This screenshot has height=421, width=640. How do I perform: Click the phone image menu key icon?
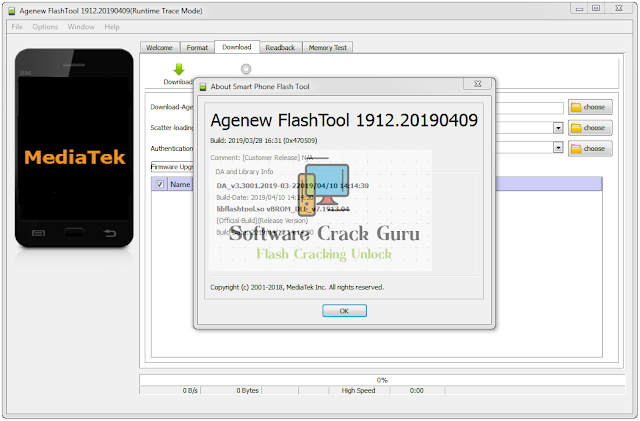38,233
